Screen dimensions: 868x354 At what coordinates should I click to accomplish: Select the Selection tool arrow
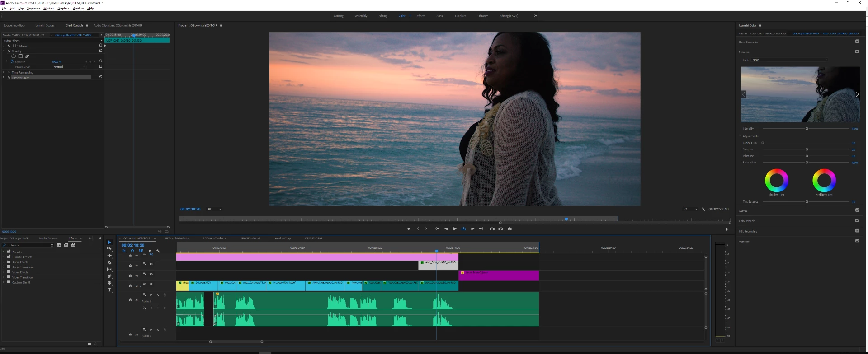pos(109,242)
